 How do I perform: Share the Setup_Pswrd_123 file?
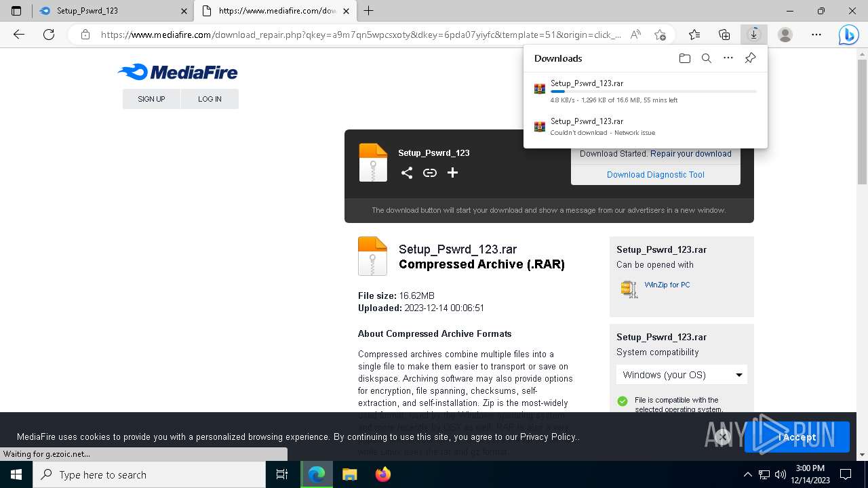[407, 173]
